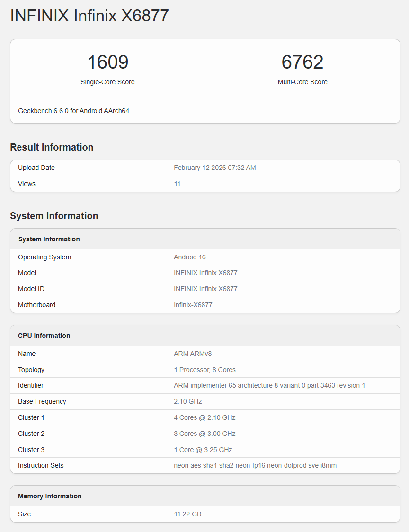Click the Base Frequency 2.10 GHz entry

pyautogui.click(x=187, y=401)
